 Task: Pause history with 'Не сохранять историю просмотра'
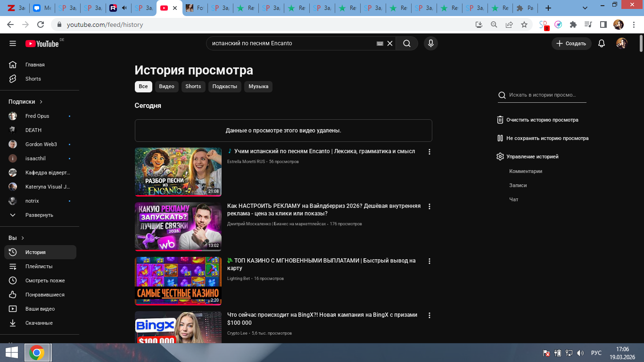point(543,138)
